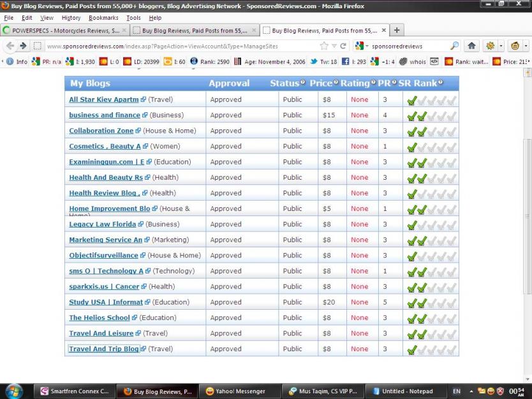Open the All Star Kiev Apartm blog link
The height and width of the screenshot is (399, 532).
pos(104,99)
